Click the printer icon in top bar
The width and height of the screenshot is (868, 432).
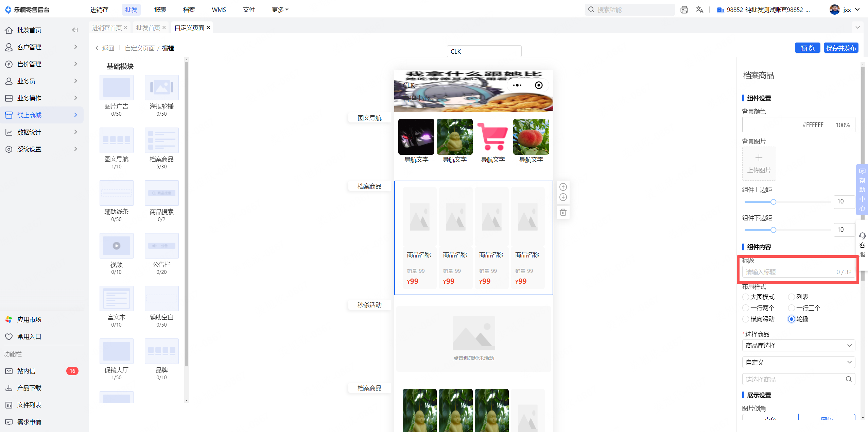coord(684,10)
